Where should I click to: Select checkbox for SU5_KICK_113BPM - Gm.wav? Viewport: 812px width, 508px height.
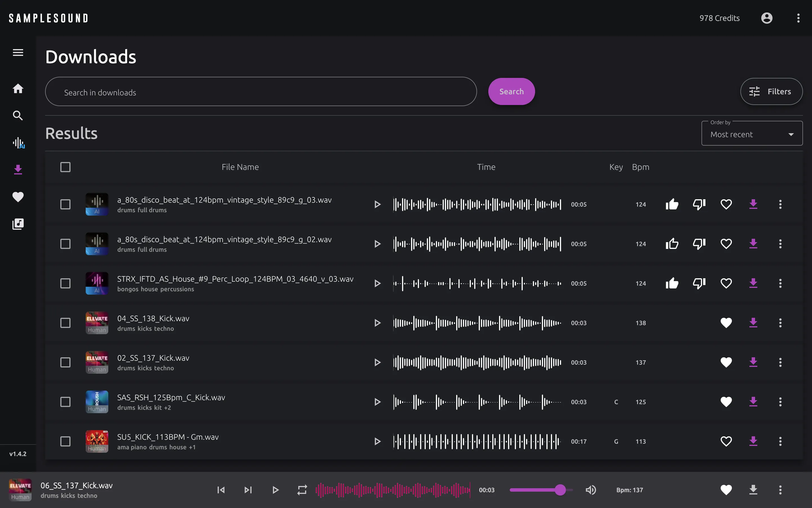click(x=65, y=441)
